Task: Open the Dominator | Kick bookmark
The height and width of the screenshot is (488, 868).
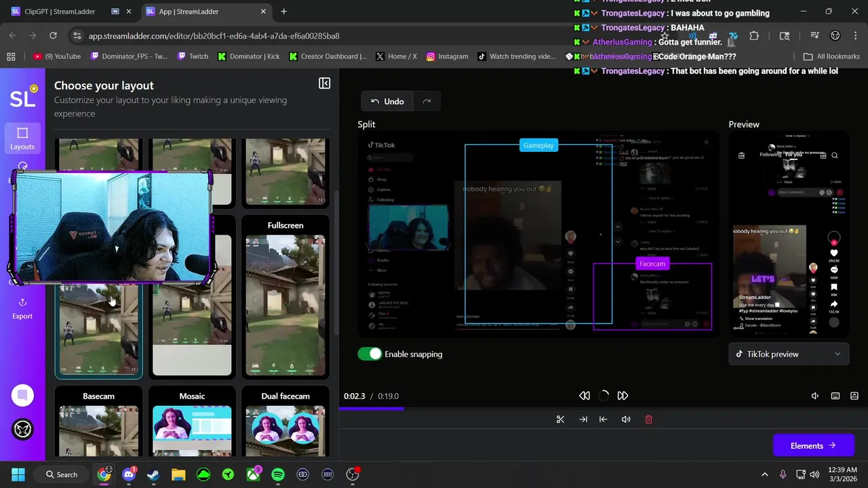Action: coord(248,56)
